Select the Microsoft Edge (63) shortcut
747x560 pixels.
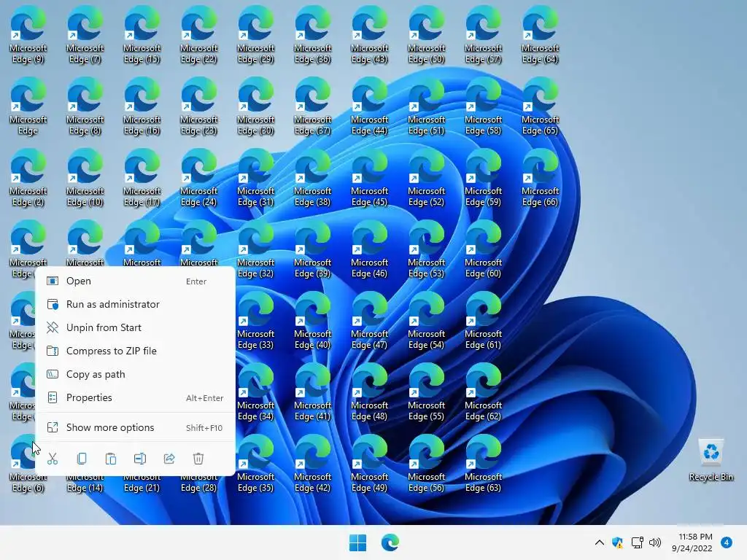(x=483, y=464)
